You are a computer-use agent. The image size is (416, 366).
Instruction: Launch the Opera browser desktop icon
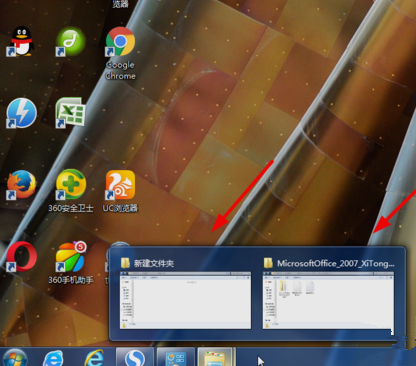tap(21, 257)
